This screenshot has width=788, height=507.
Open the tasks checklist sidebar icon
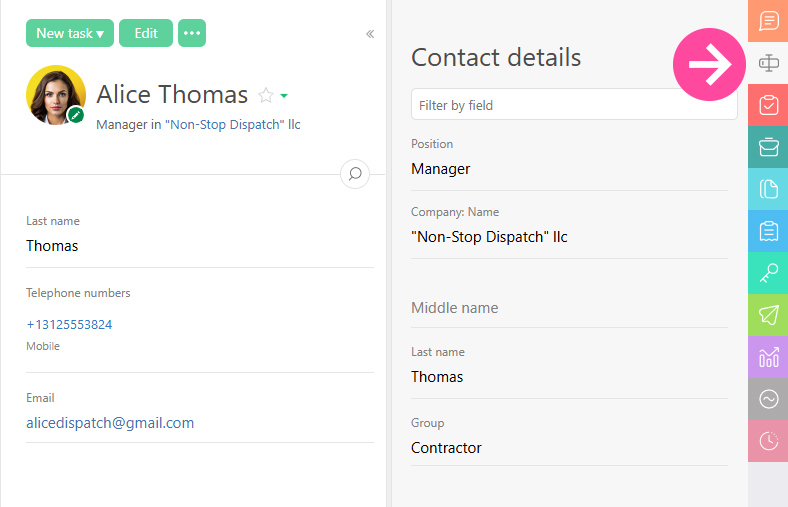768,105
